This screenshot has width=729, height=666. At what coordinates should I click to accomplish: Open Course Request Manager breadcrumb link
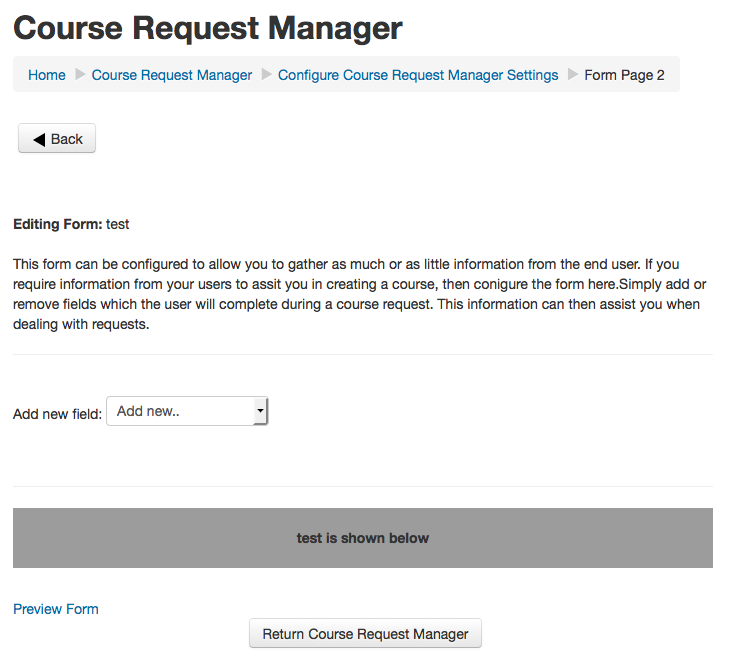coord(172,75)
